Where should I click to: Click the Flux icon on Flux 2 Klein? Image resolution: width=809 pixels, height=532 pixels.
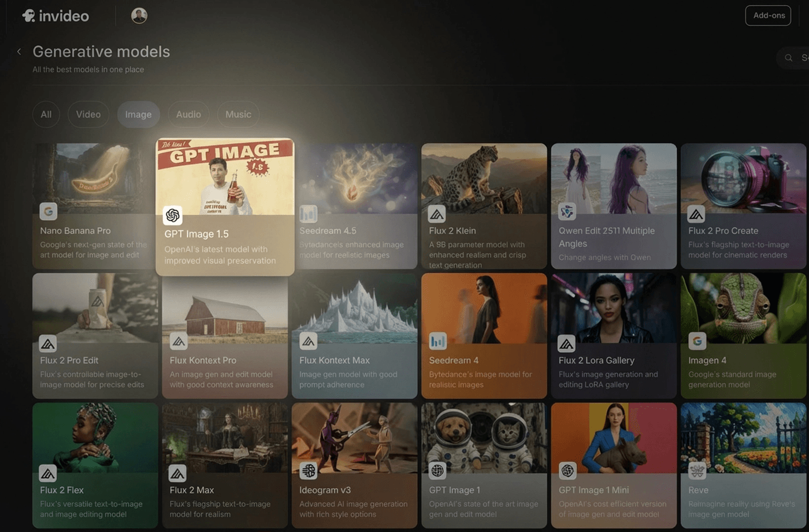[x=437, y=214]
